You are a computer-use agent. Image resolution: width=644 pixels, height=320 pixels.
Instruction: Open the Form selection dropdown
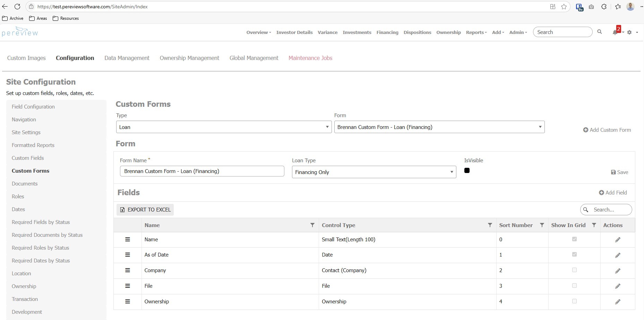pos(439,127)
